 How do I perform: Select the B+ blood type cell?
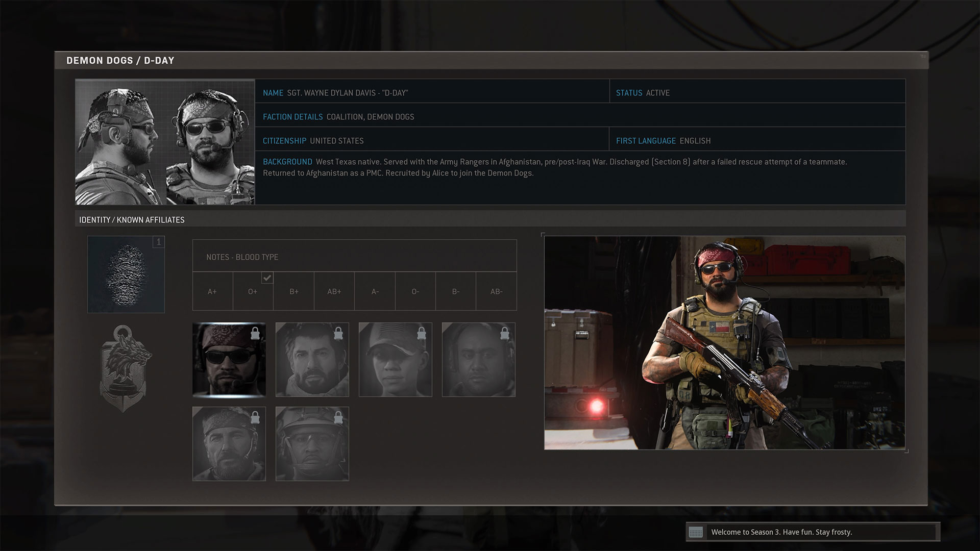(x=293, y=291)
